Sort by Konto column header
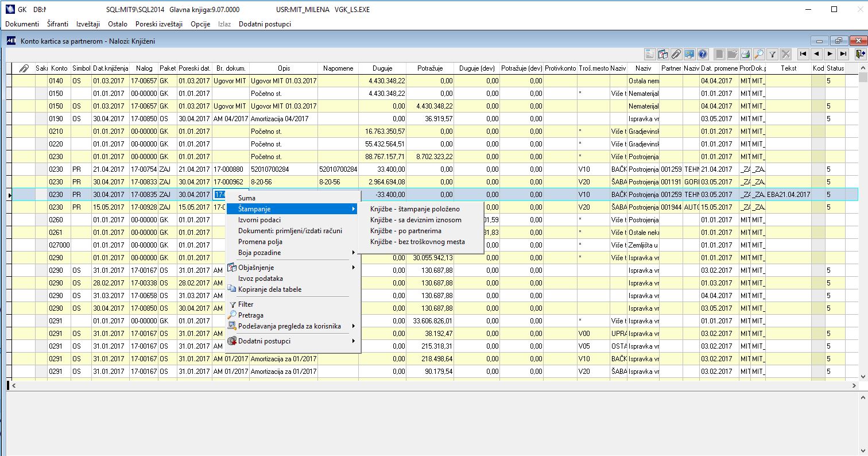Viewport: 868px width, 456px height. [59, 68]
